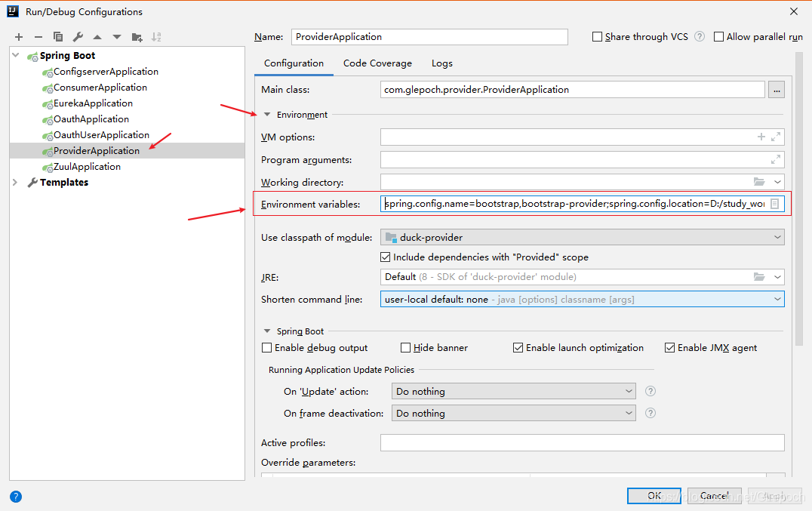Toggle Enable JMX agent checkbox
The height and width of the screenshot is (511, 812).
[x=669, y=348]
